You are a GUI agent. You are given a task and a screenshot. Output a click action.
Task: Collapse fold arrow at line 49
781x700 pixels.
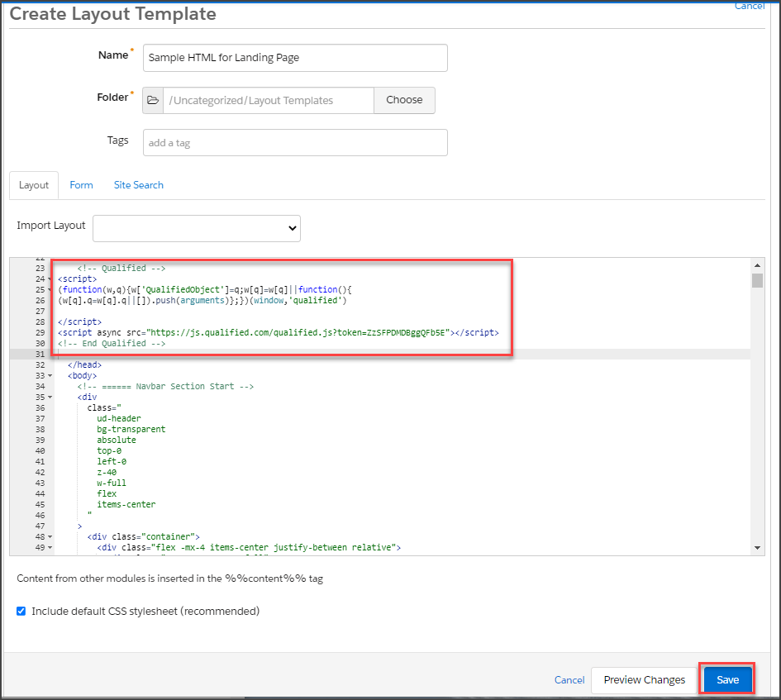pyautogui.click(x=50, y=548)
